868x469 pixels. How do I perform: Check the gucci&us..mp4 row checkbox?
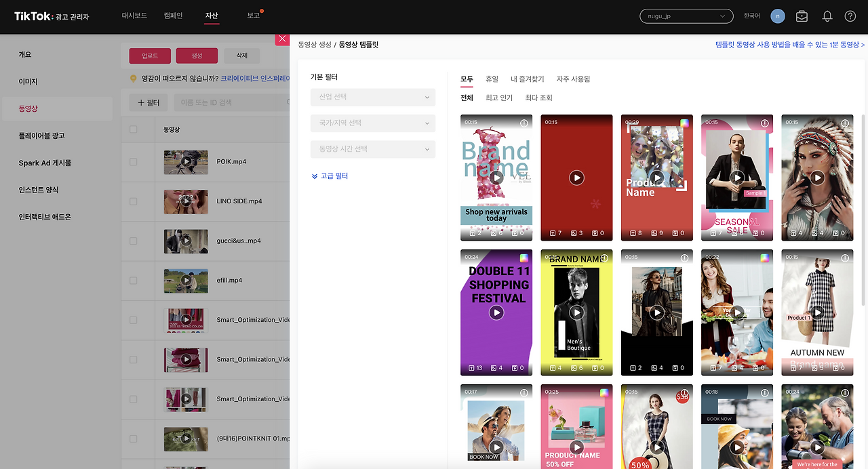point(133,241)
